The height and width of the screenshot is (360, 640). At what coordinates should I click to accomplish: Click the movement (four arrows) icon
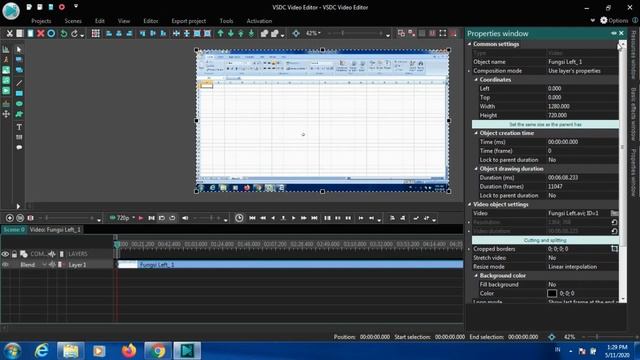[6, 114]
